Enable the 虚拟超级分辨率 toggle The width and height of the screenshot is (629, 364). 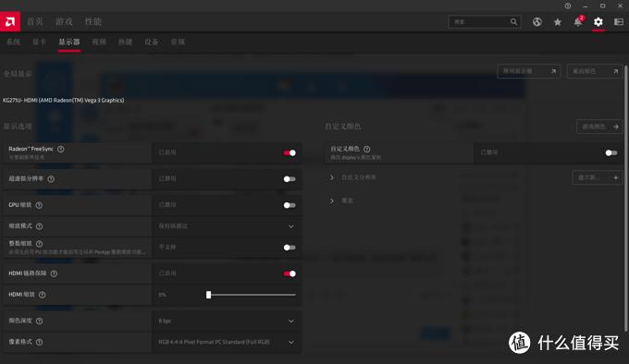(x=290, y=179)
